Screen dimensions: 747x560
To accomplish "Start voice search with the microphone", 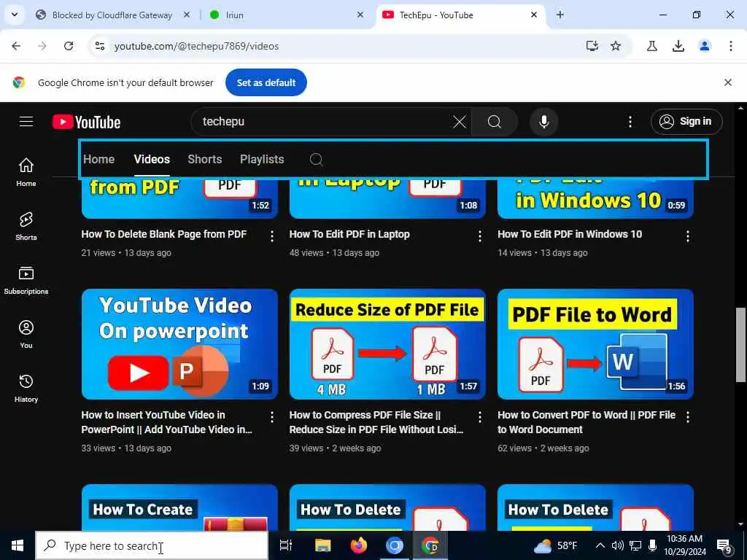I will pos(543,122).
